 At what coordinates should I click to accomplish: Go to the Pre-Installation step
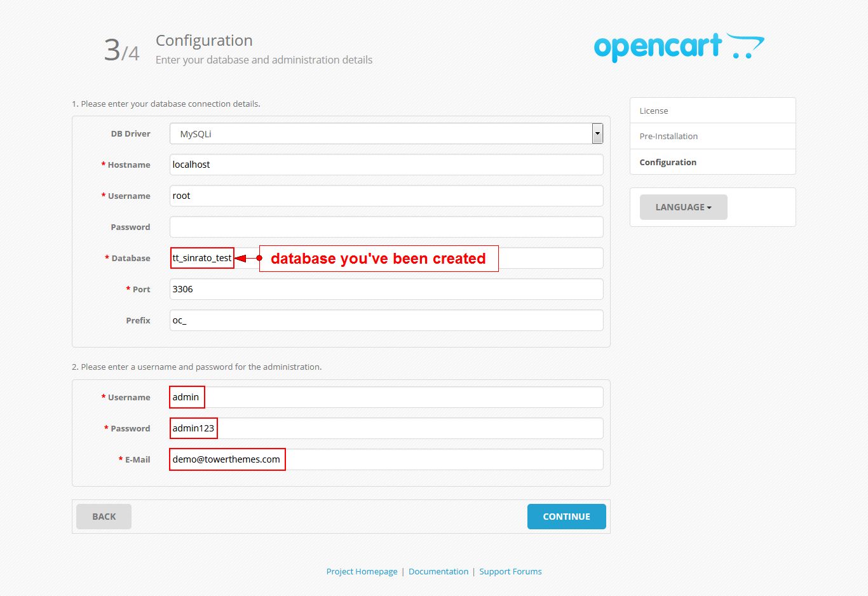[712, 136]
